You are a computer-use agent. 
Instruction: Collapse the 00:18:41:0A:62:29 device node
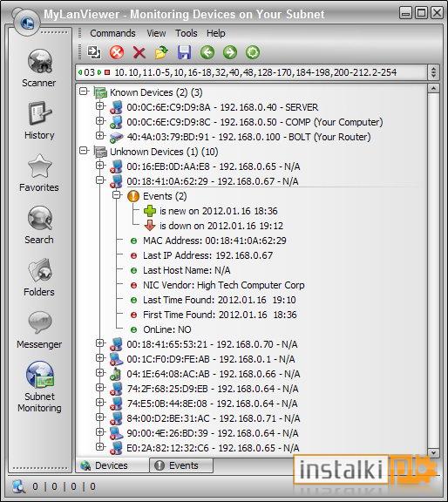pos(100,180)
